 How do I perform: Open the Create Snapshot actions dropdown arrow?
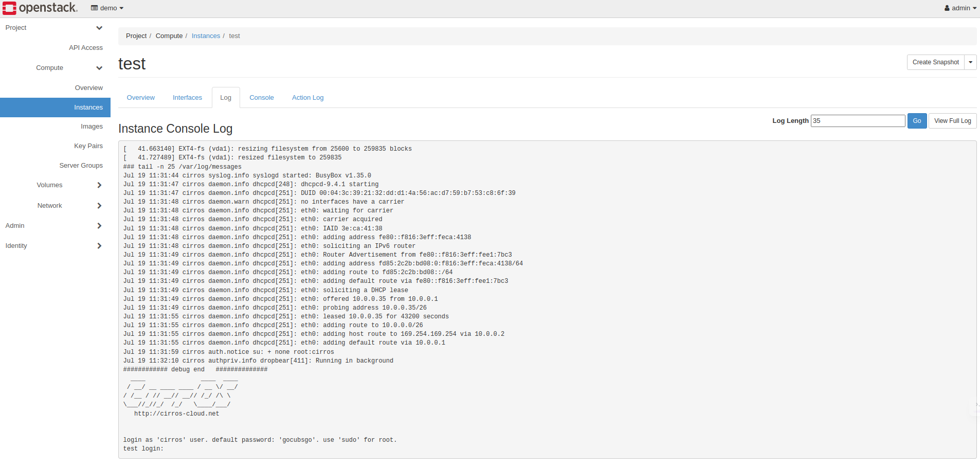pyautogui.click(x=971, y=62)
